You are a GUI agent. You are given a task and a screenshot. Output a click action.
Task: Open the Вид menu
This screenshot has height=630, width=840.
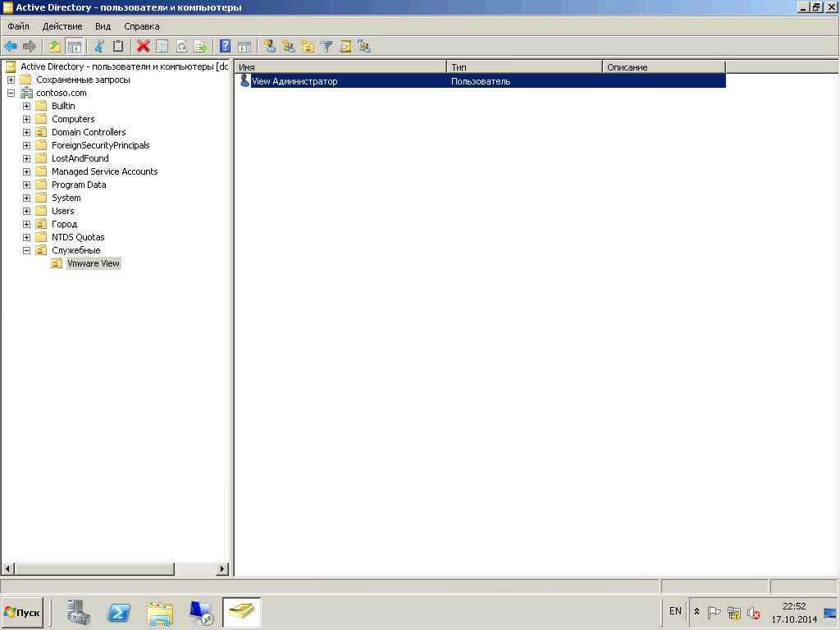click(103, 26)
